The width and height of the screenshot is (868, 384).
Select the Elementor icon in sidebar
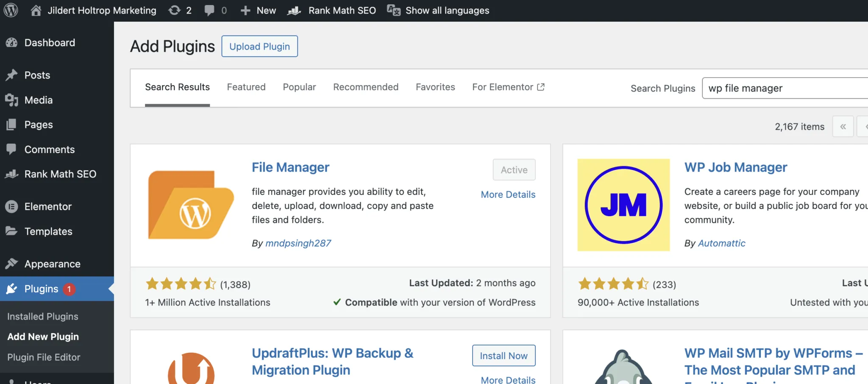point(12,206)
